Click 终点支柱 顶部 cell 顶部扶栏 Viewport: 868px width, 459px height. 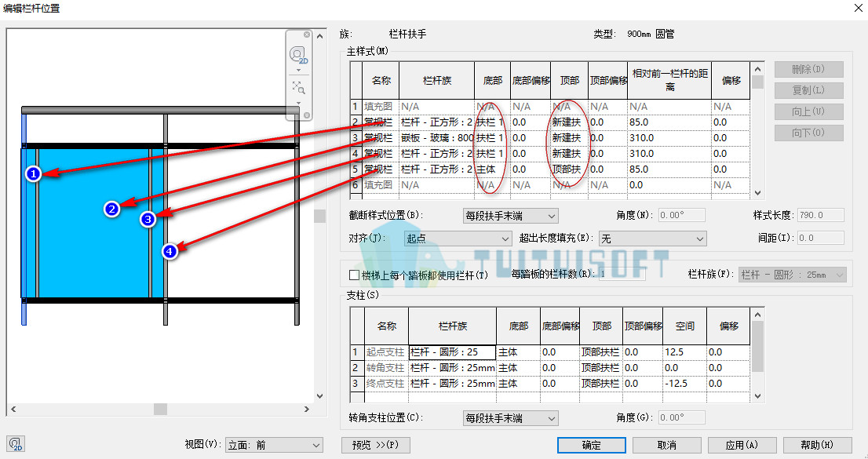click(x=600, y=383)
